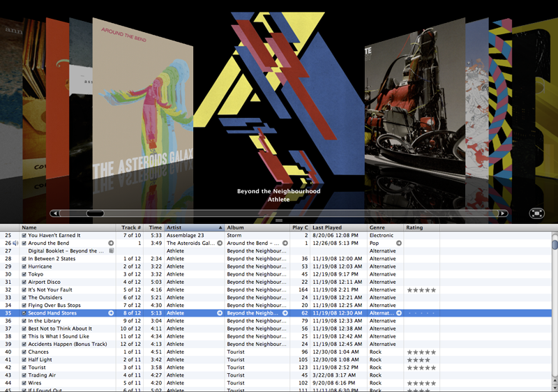Select the Digital Booklet - Beyond the ... row
Screen dimensions: 558x392
coord(276,251)
